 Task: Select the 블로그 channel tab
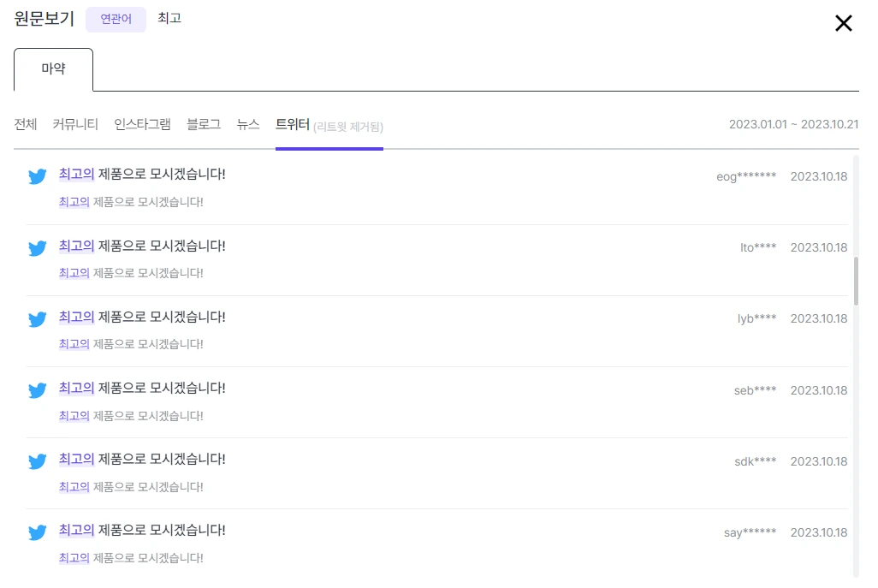(203, 123)
